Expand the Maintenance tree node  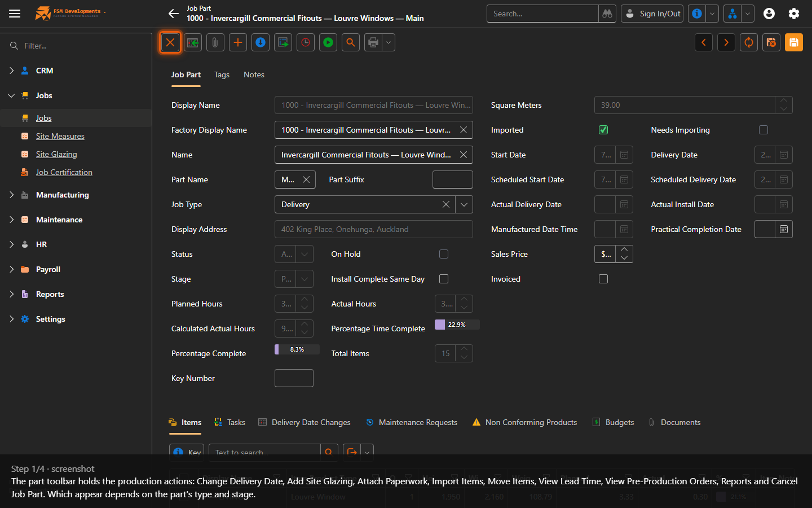click(11, 220)
